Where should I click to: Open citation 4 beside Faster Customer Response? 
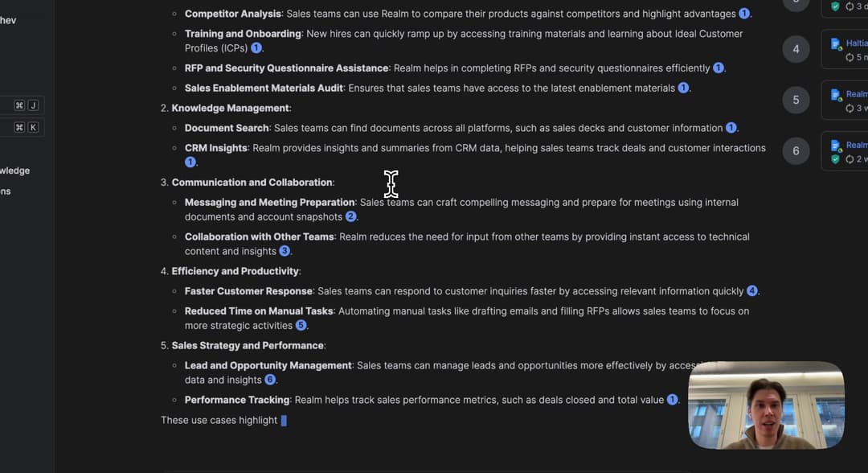(752, 291)
